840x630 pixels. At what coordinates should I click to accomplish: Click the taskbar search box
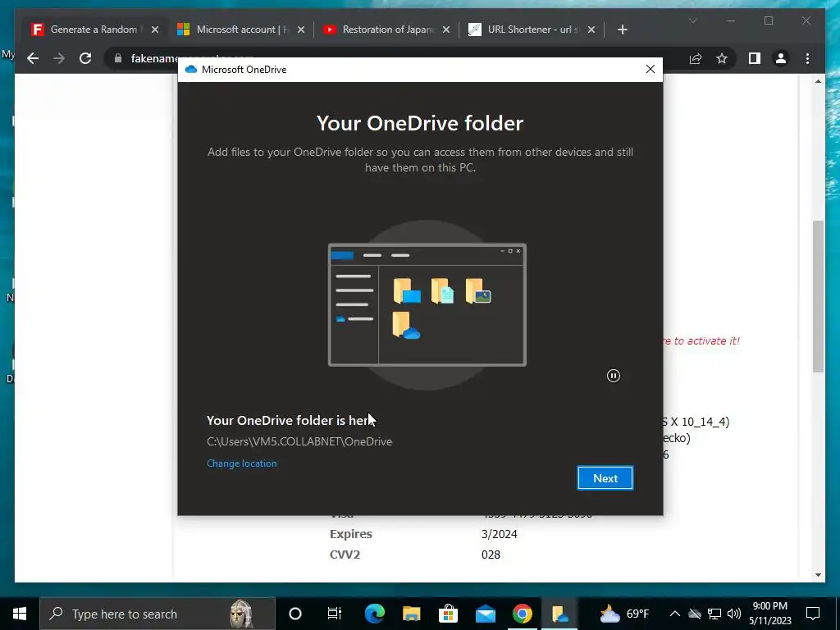(x=157, y=614)
